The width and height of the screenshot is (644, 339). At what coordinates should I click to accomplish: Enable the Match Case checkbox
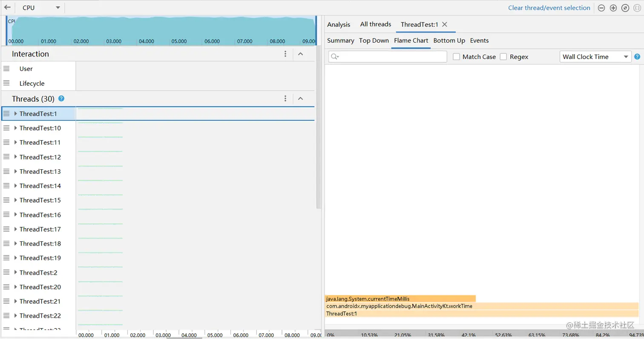456,57
